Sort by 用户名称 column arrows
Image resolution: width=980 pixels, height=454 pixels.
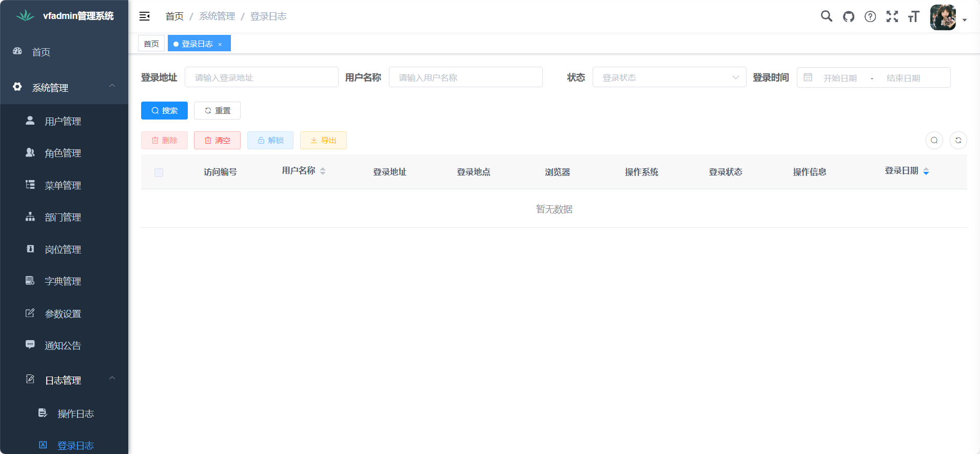coord(323,171)
